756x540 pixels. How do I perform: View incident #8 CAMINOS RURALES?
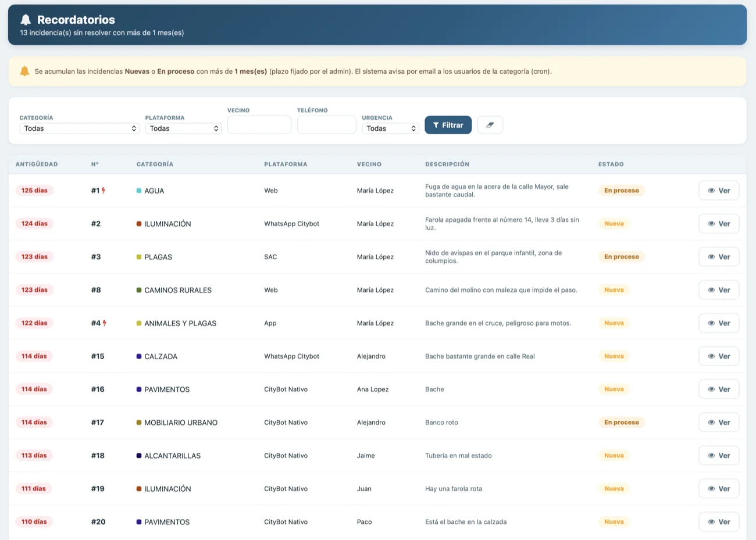click(x=719, y=290)
